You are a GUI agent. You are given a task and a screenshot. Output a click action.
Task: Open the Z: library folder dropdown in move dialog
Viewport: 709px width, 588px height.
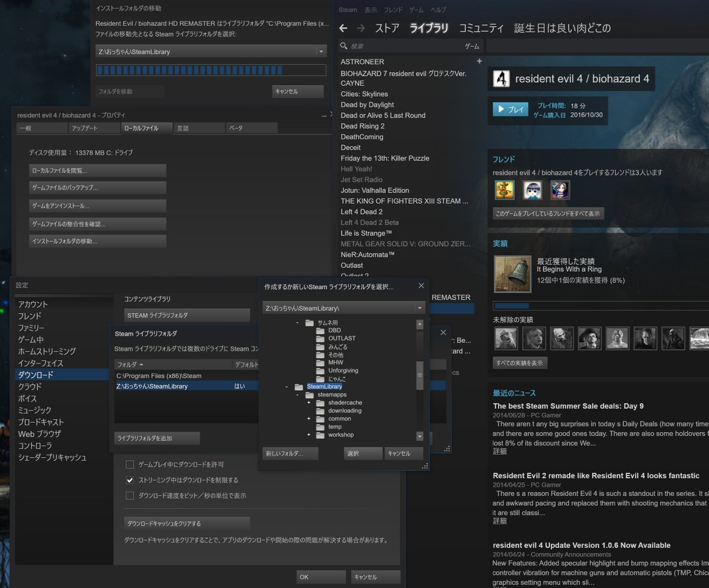321,51
